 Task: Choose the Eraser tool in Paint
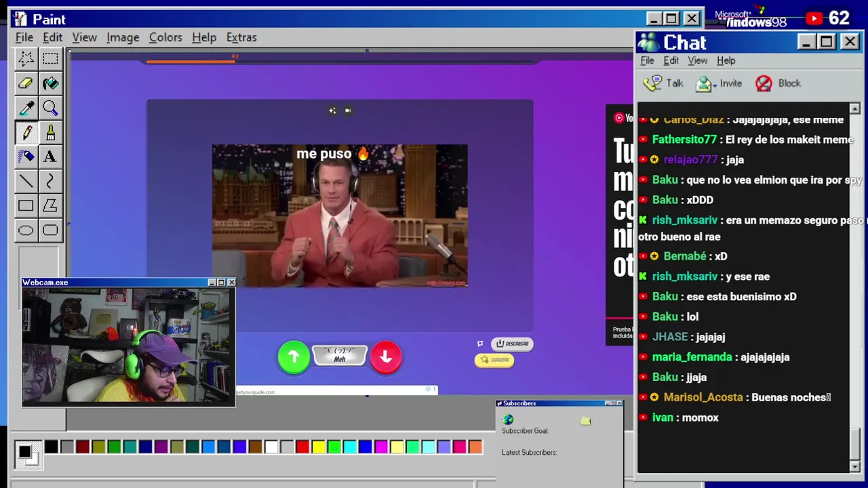tap(26, 83)
